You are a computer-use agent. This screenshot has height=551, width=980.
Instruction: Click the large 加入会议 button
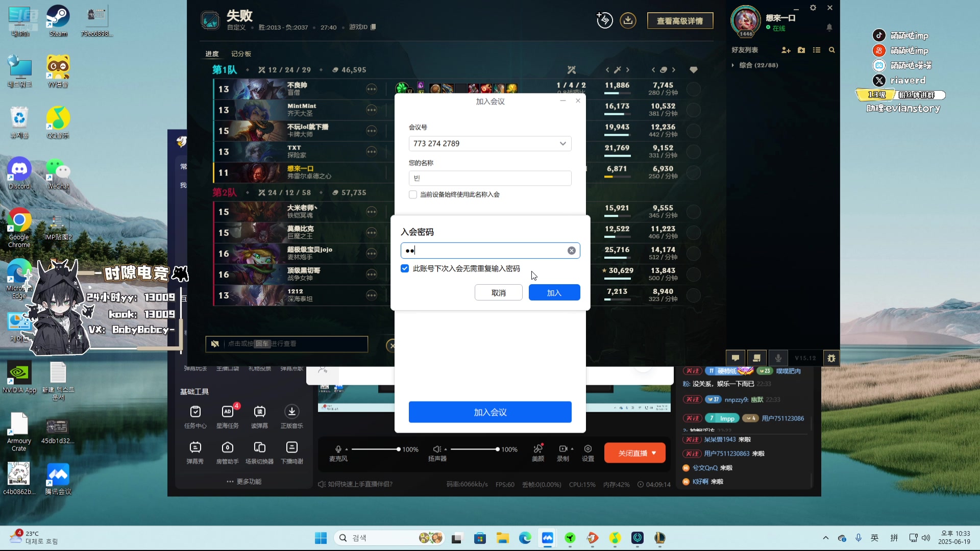pos(490,412)
